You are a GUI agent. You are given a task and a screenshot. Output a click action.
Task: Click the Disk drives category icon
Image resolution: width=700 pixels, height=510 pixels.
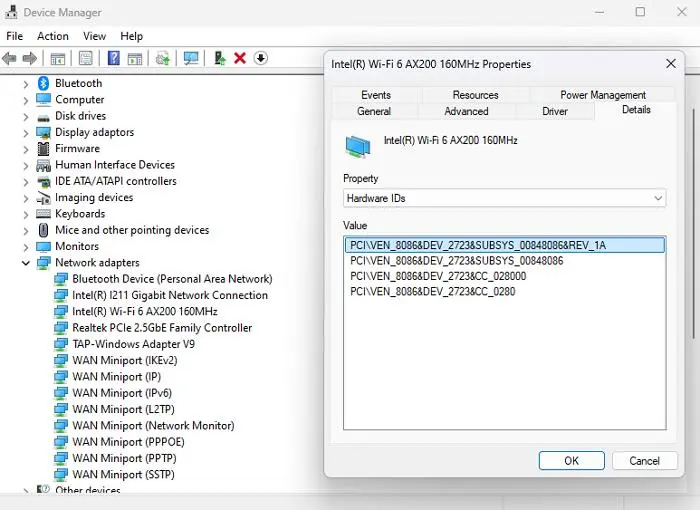click(43, 118)
